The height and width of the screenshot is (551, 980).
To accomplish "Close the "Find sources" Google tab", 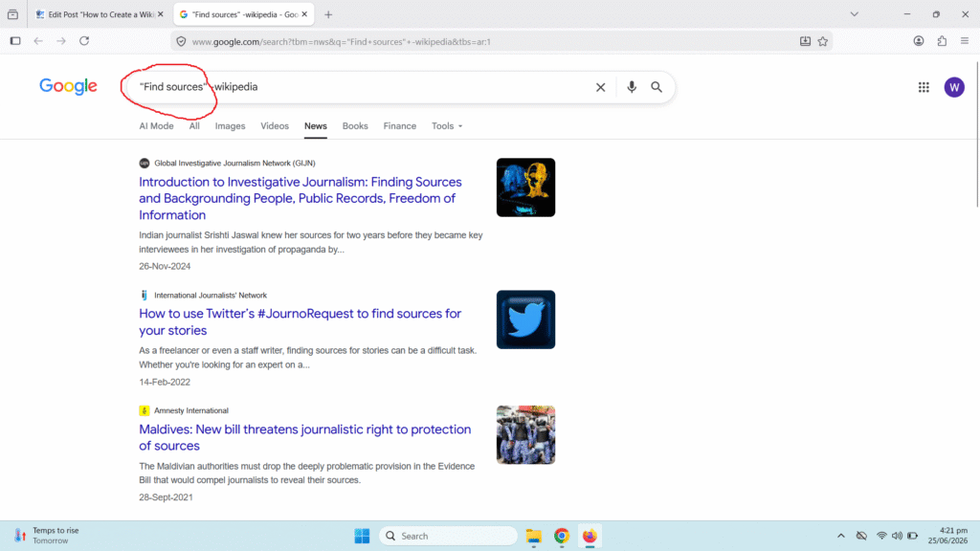I will pyautogui.click(x=304, y=14).
